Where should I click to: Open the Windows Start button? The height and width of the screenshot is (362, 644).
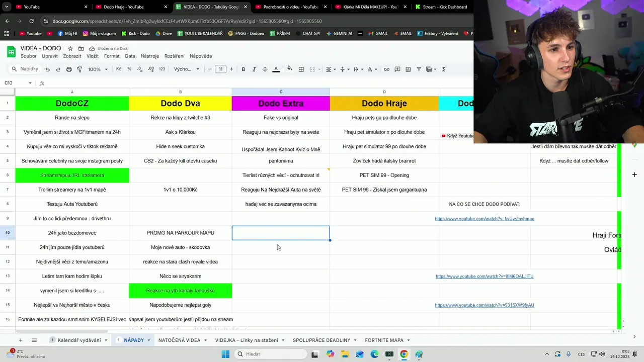[226, 354]
